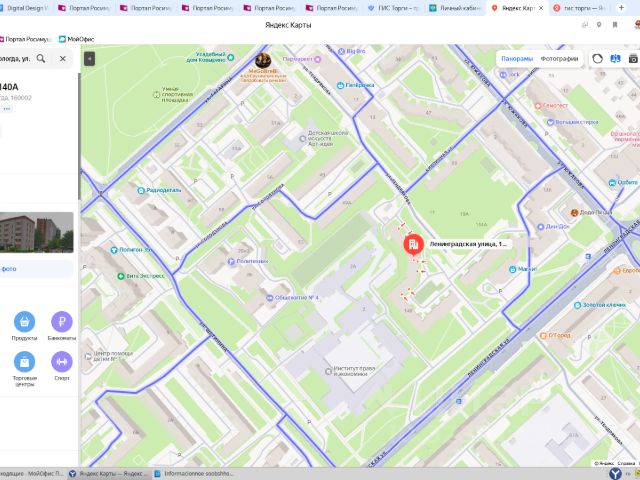
Task: Toggle the blue panoramas layer icon
Action: (615, 58)
